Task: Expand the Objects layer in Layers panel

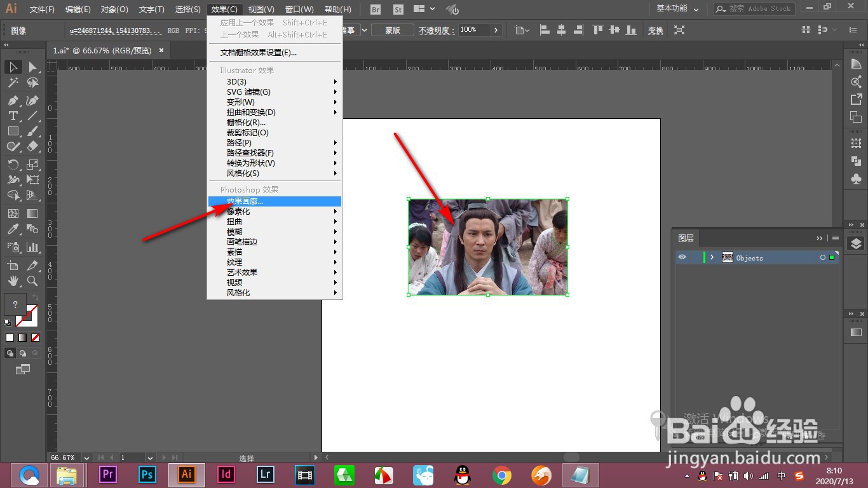Action: coord(713,257)
